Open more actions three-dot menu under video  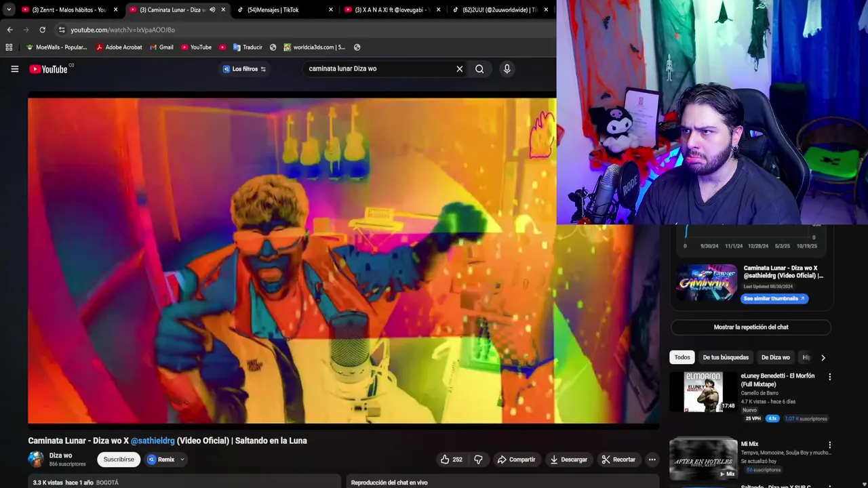pyautogui.click(x=652, y=460)
